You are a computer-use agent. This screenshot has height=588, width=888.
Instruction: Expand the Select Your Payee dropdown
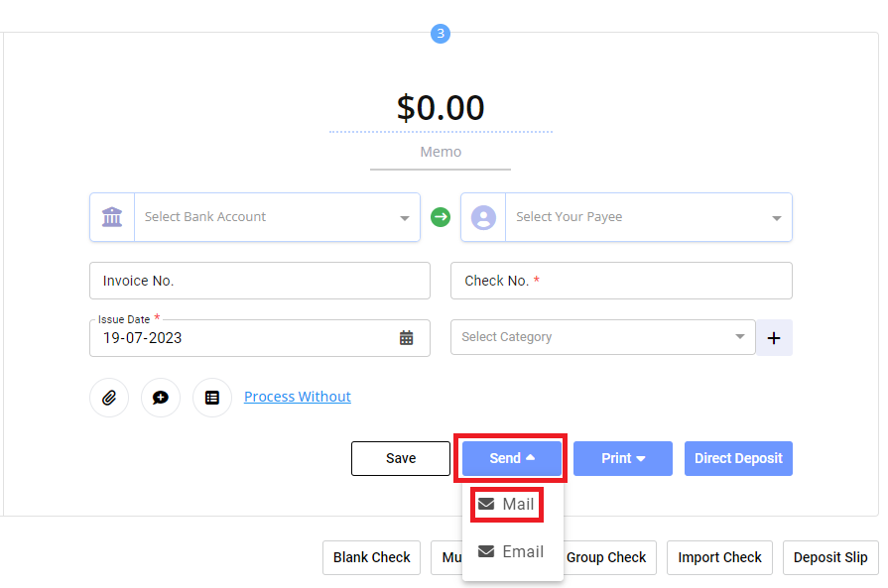pos(775,218)
